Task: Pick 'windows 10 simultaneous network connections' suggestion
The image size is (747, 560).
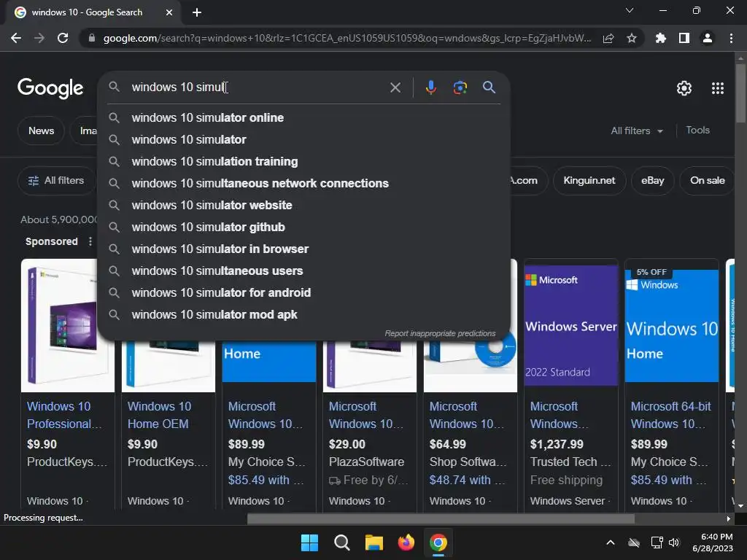Action: [303, 183]
